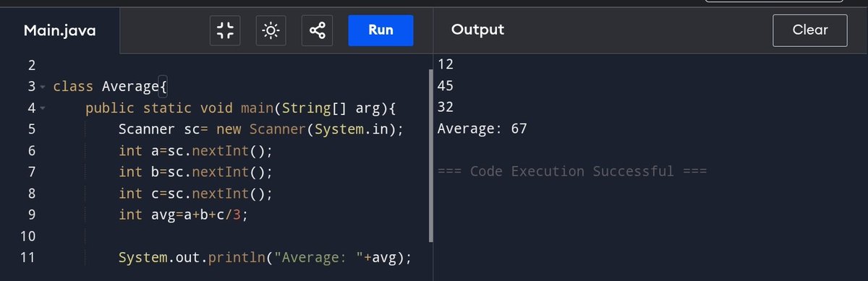Collapse the class Average fold arrow

tap(43, 87)
